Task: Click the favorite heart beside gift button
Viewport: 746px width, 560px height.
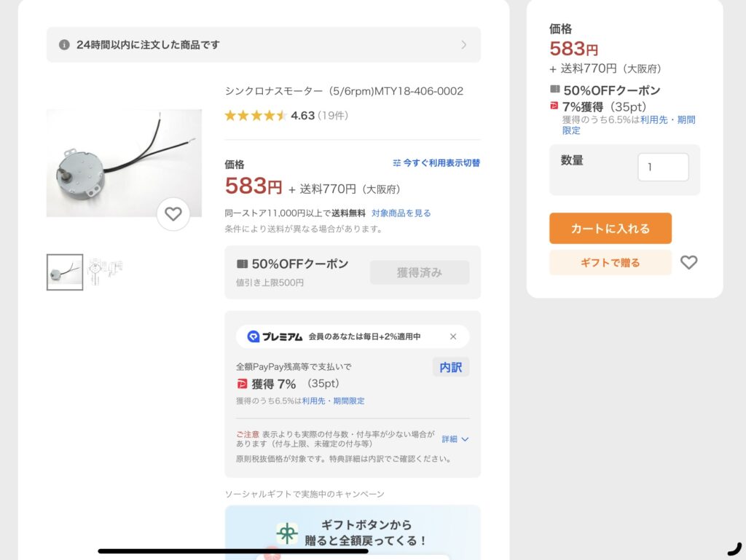Action: tap(688, 262)
